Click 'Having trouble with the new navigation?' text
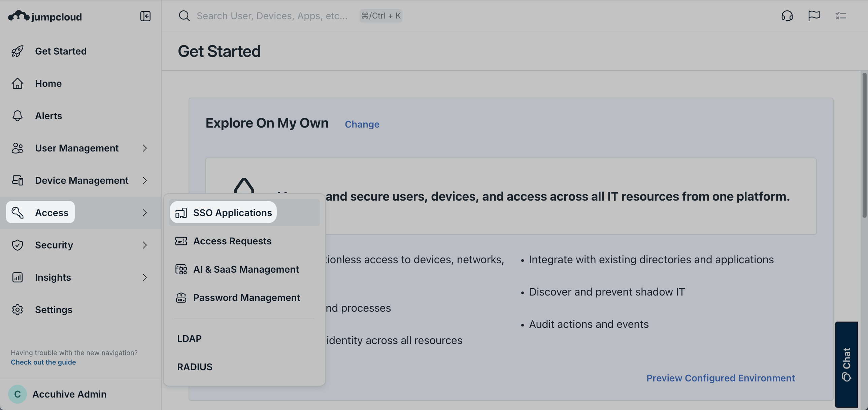The image size is (868, 410). click(x=74, y=353)
